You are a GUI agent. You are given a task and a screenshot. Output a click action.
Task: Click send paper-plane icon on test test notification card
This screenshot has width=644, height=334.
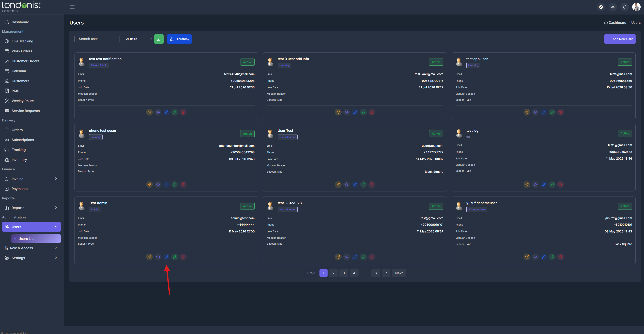(149, 112)
